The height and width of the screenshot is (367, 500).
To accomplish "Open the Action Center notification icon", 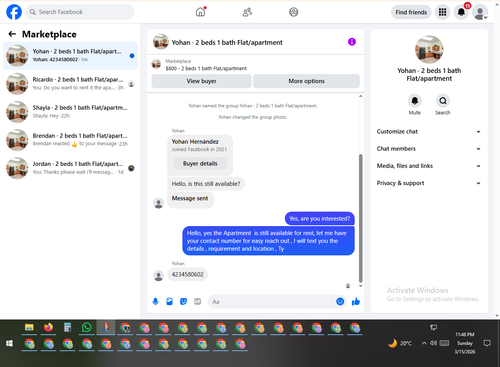I will (x=487, y=343).
